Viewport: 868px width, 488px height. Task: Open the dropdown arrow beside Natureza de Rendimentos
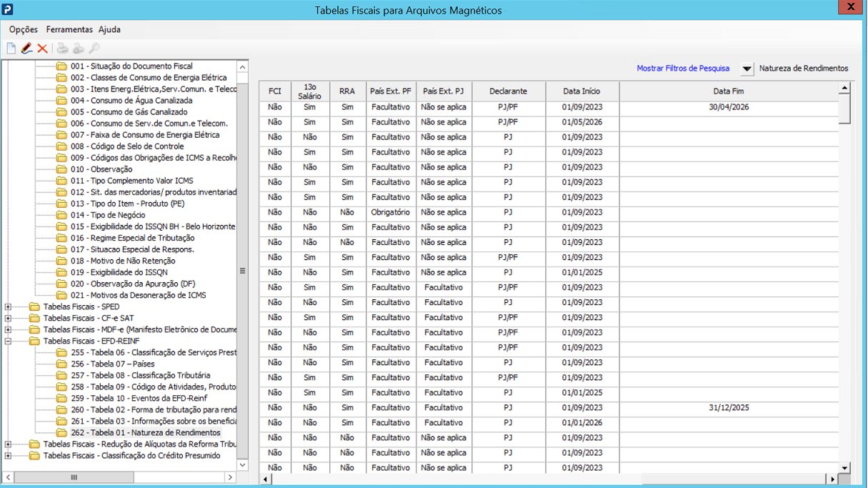[747, 69]
